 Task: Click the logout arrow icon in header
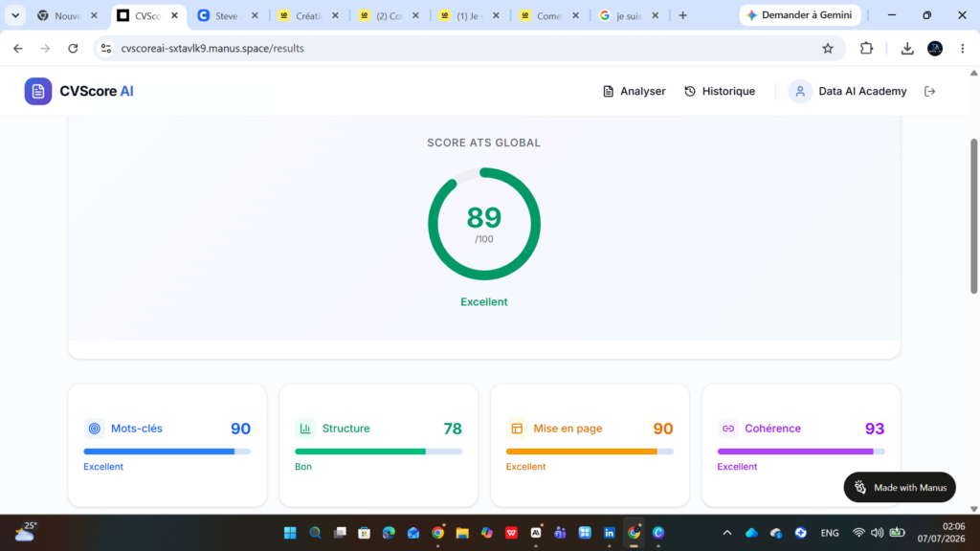click(x=930, y=91)
